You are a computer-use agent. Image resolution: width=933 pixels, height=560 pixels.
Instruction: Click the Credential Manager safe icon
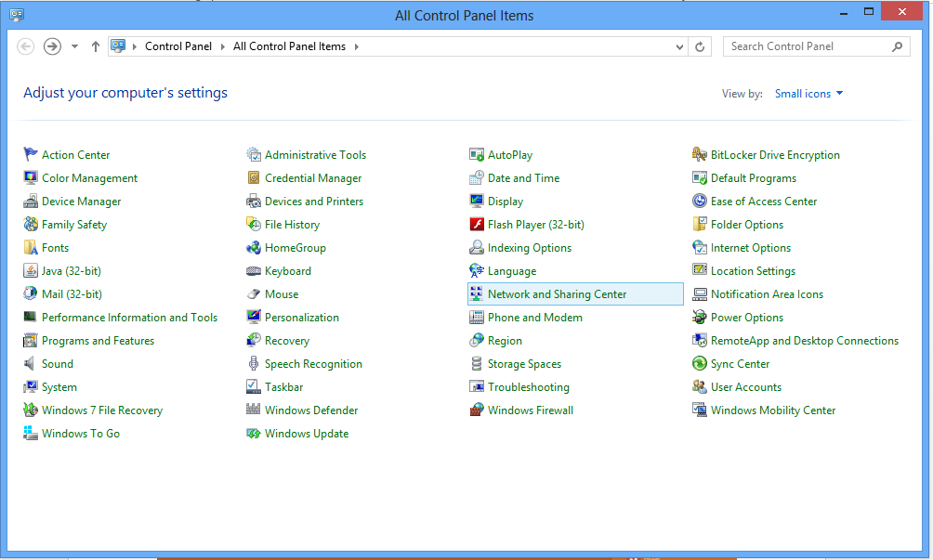(x=254, y=177)
